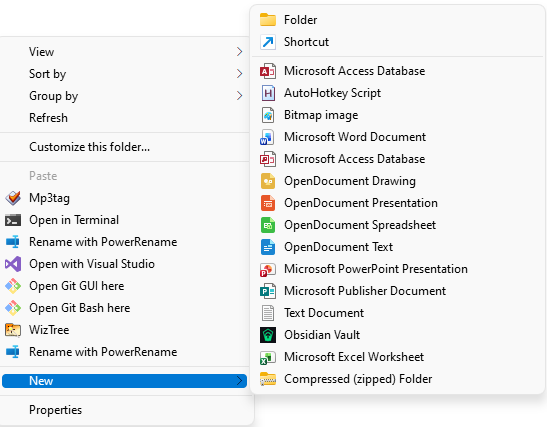547x427 pixels.
Task: Click the AutoHotkey Script H icon
Action: click(268, 93)
